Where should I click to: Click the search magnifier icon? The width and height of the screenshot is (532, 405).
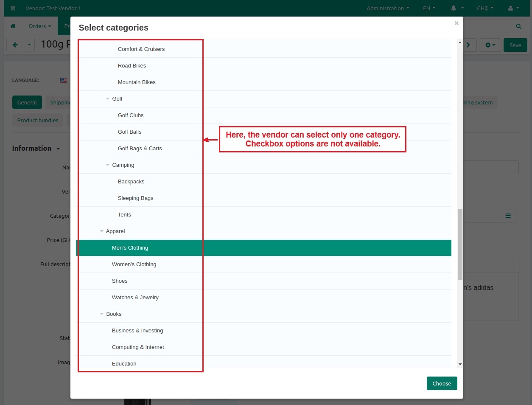(x=518, y=26)
